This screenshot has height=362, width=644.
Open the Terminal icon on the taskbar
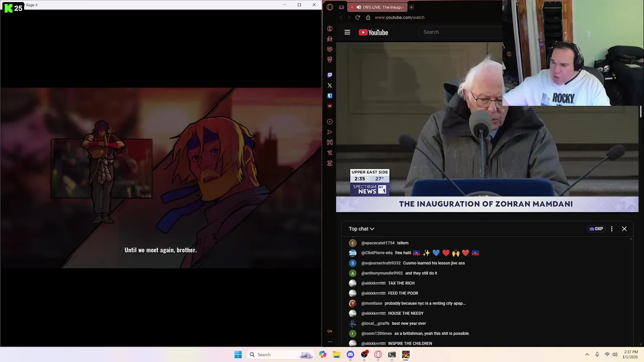(x=392, y=354)
